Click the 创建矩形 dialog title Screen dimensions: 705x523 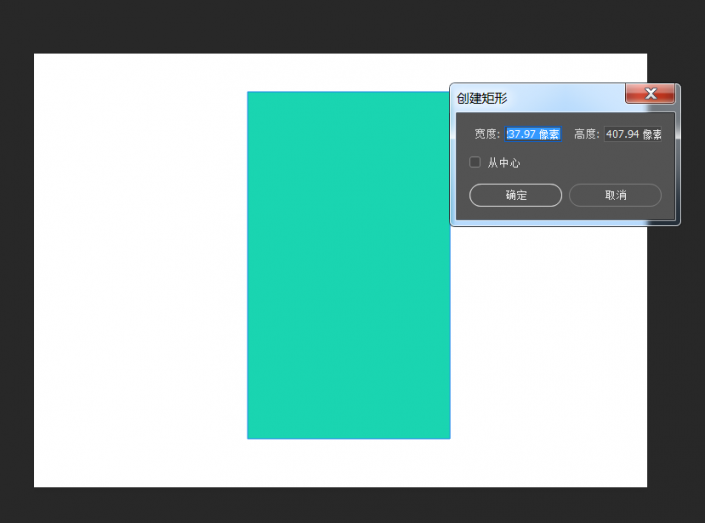(x=482, y=98)
